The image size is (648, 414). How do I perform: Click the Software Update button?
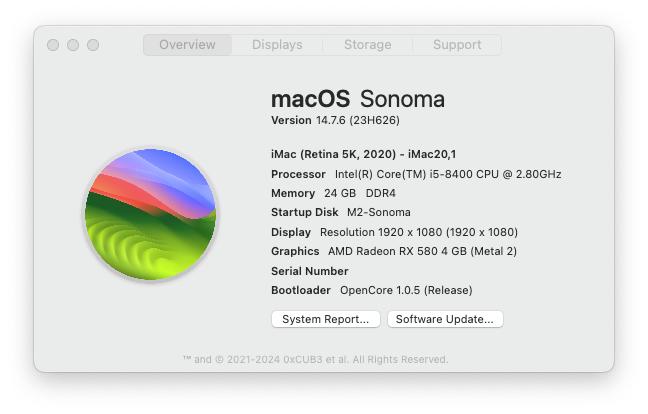point(445,319)
